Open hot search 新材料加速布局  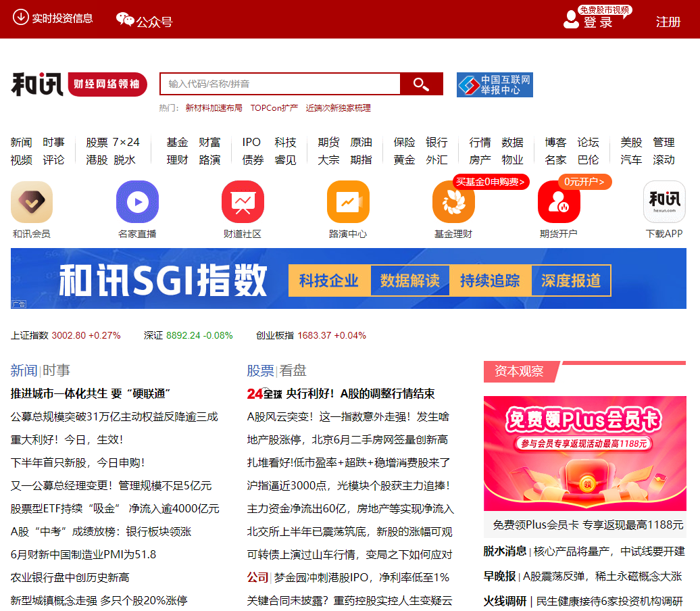(214, 108)
